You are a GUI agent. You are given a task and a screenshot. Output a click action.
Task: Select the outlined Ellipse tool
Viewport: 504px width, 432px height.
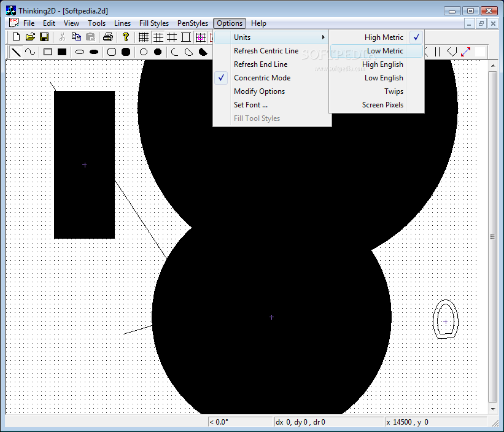click(x=80, y=52)
